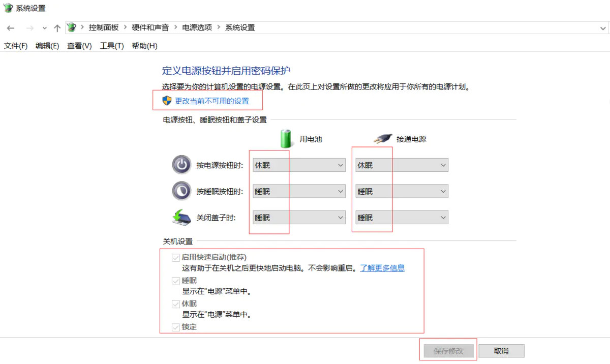Expand the address bar history dropdown
610x364 pixels.
point(602,28)
